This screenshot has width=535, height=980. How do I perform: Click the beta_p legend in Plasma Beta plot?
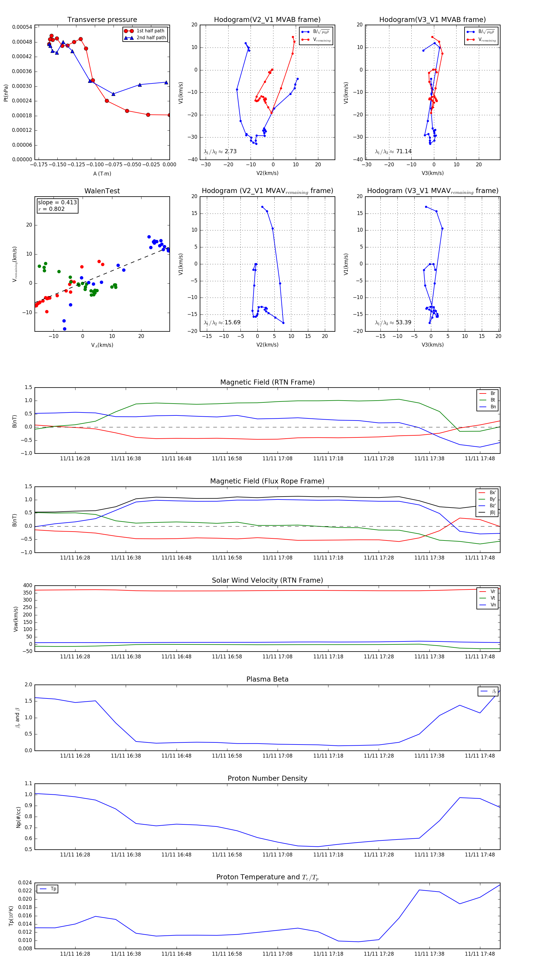[x=488, y=691]
